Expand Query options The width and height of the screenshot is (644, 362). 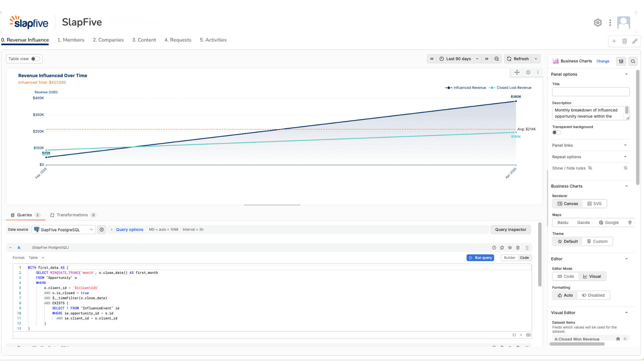coord(129,230)
